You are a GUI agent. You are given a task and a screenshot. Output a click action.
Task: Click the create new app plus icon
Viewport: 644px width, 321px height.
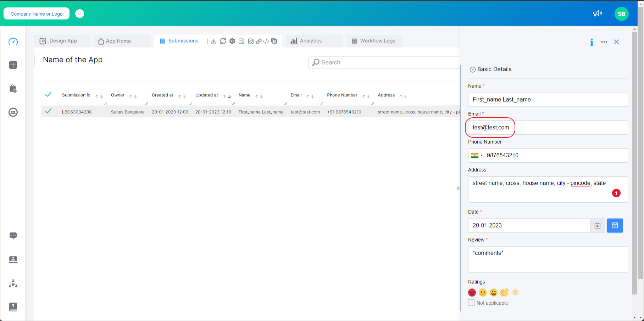tap(13, 65)
